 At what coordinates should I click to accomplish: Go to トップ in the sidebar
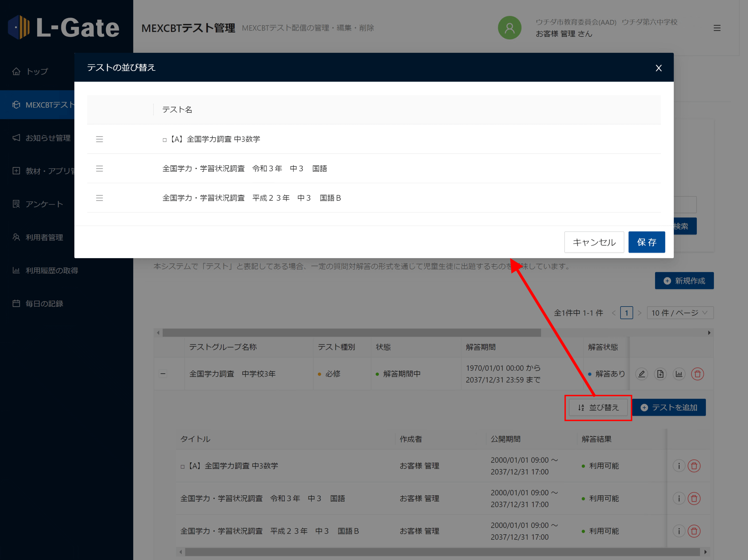37,71
